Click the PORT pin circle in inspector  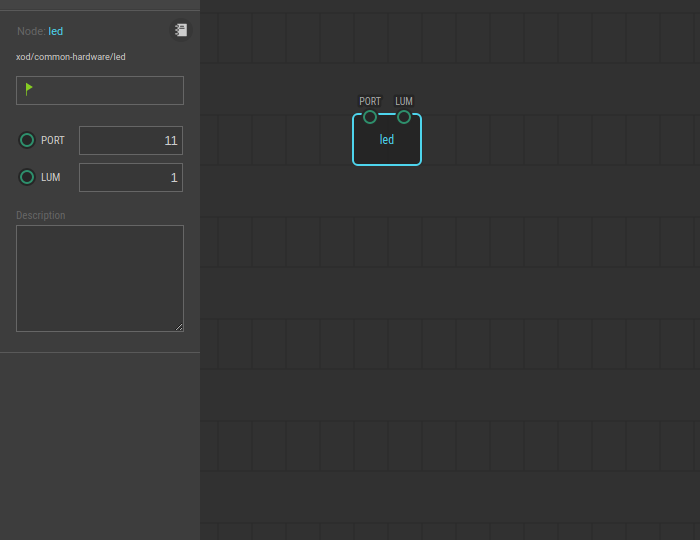(x=27, y=140)
